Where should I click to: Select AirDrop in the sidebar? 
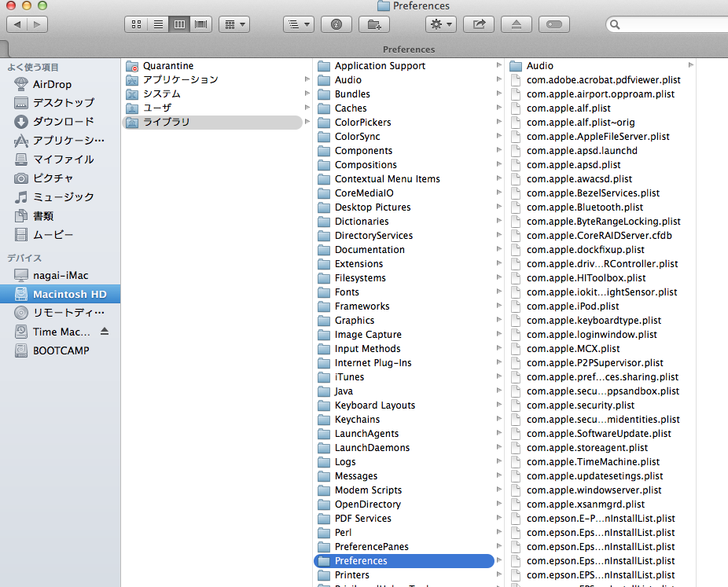pyautogui.click(x=52, y=84)
